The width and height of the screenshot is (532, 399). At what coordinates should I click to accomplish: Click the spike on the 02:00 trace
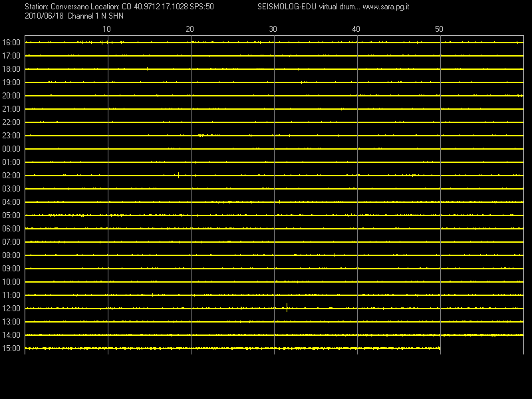178,175
